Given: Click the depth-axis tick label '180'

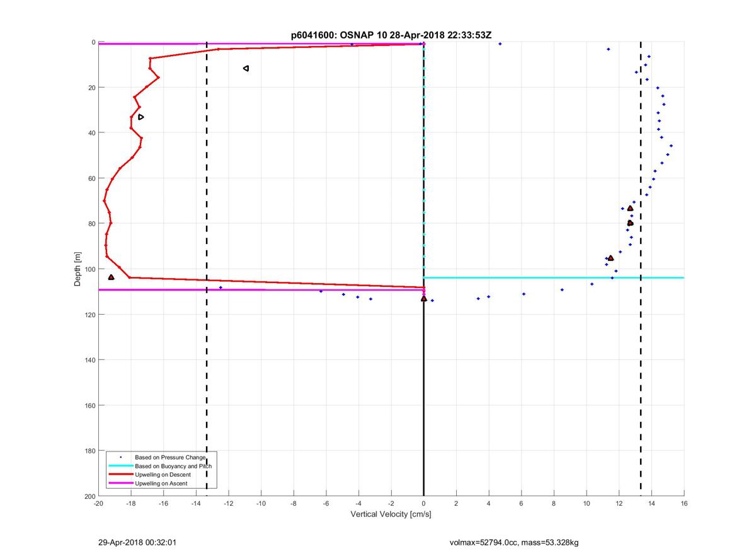Looking at the screenshot, I should point(89,451).
